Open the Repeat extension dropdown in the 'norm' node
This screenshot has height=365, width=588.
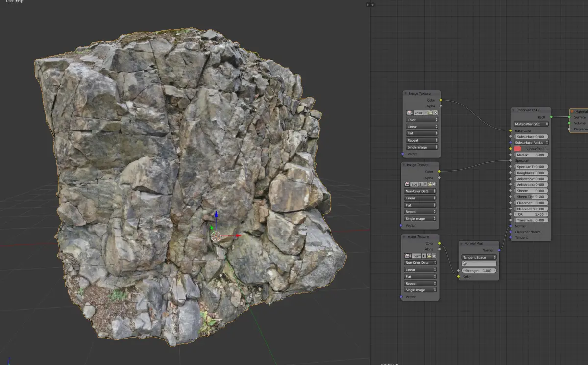420,283
